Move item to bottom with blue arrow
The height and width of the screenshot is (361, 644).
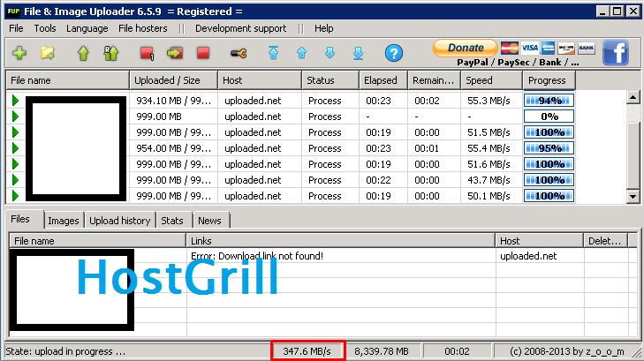tap(358, 54)
